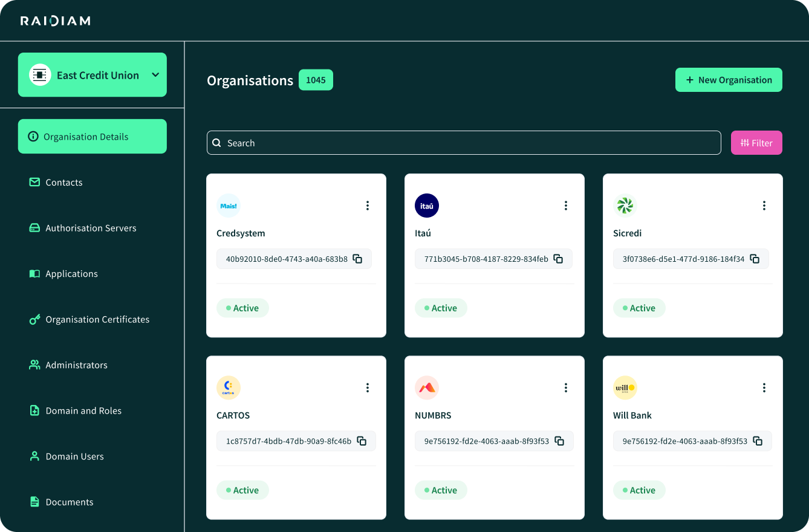Click the Active status badge on Sicredi
The height and width of the screenshot is (532, 809).
(x=638, y=308)
